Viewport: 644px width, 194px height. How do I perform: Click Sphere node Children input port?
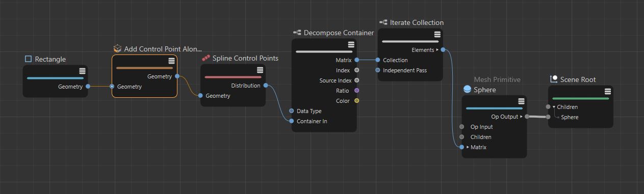click(462, 137)
